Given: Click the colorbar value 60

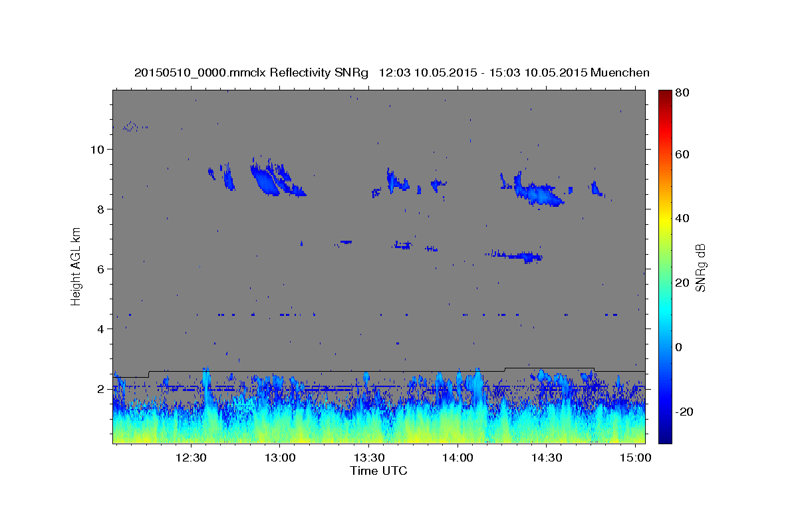Looking at the screenshot, I should [x=682, y=154].
